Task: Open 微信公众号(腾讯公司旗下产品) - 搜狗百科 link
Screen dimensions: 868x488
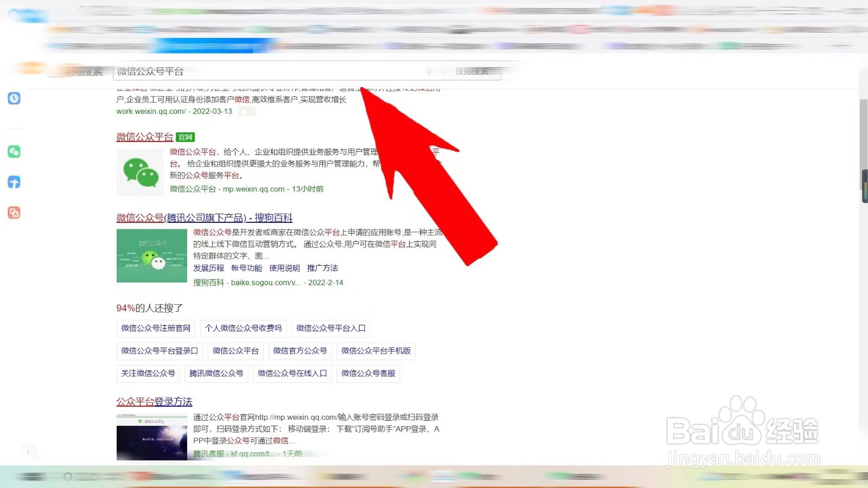Action: tap(204, 217)
